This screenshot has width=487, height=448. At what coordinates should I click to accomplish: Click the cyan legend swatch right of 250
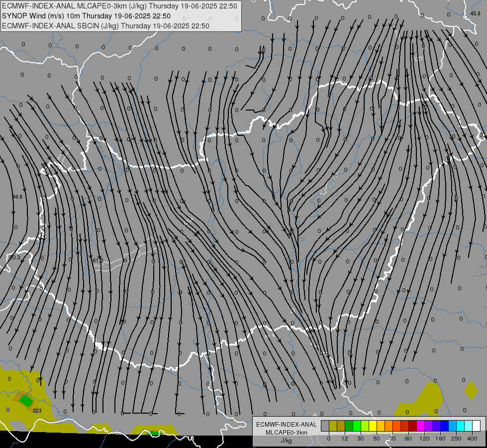pos(460,426)
